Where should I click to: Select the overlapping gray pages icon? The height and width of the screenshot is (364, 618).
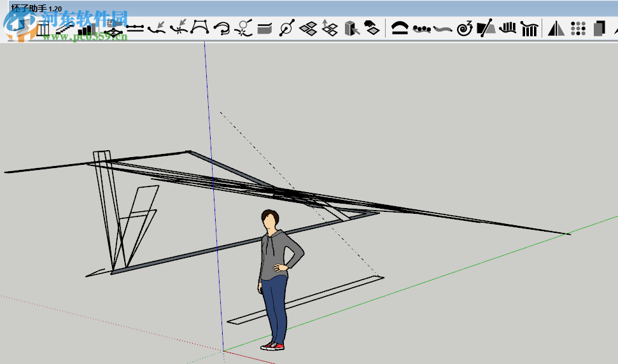tap(598, 28)
